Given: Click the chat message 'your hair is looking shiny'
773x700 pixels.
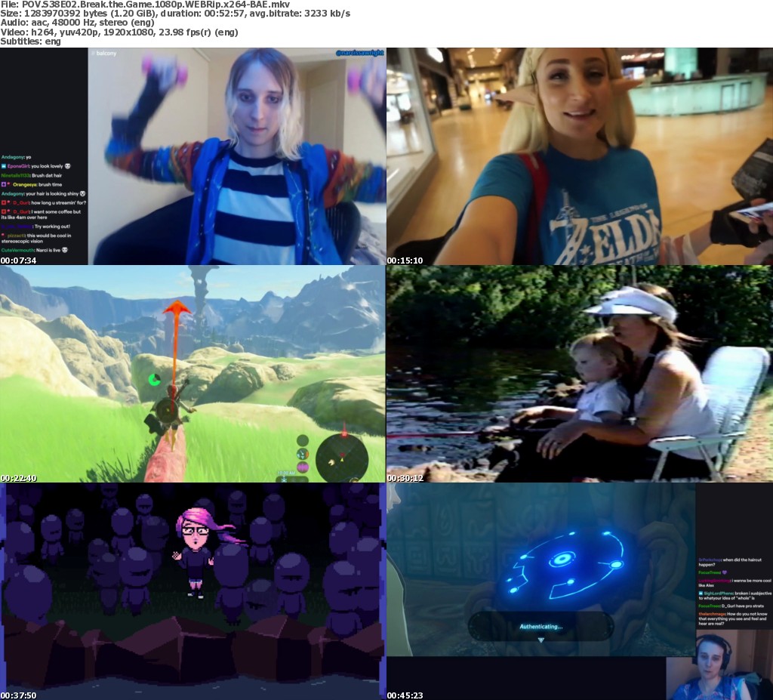Looking at the screenshot, I should pyautogui.click(x=43, y=193).
